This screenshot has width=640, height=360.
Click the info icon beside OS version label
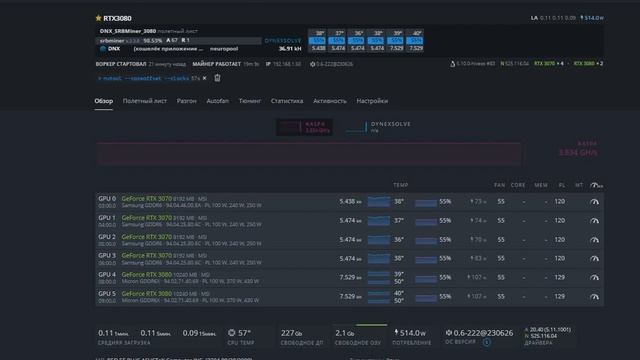pos(487,342)
